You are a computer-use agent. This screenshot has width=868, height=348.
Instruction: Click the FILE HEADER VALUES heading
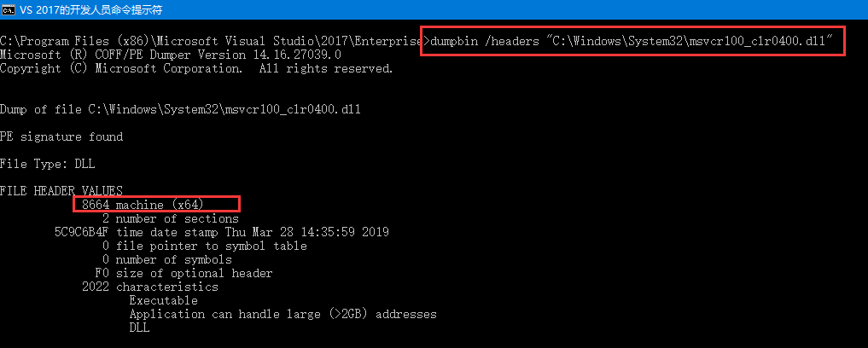pyautogui.click(x=61, y=191)
